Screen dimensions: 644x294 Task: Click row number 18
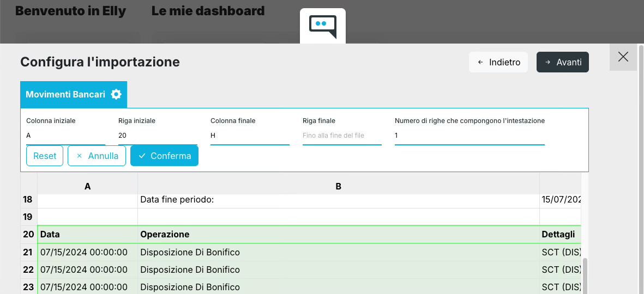point(29,200)
